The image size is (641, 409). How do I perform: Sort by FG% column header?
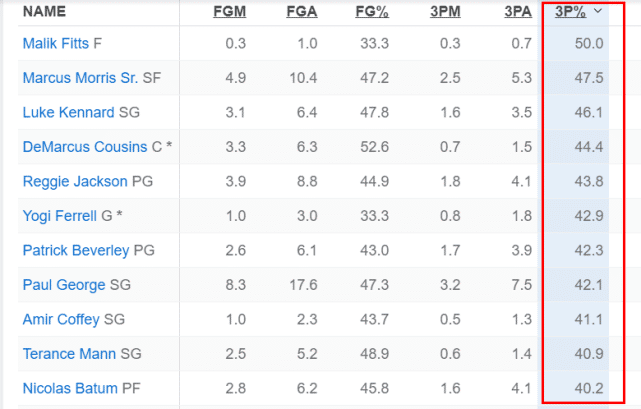tap(372, 12)
